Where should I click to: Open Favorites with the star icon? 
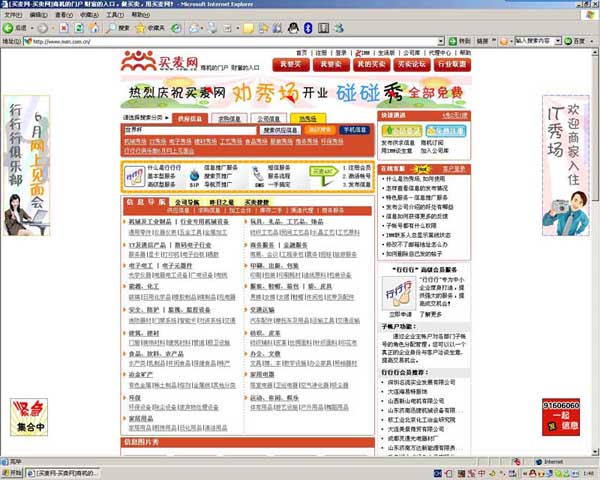click(x=150, y=28)
